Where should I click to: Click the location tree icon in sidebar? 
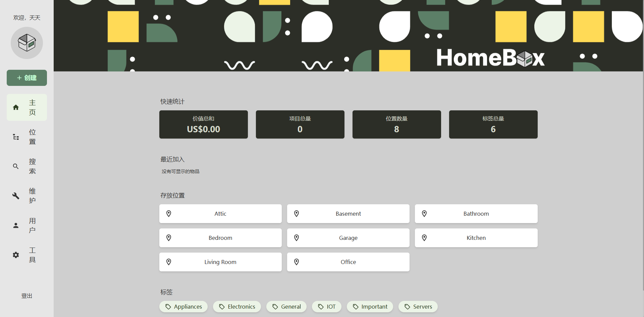[16, 137]
